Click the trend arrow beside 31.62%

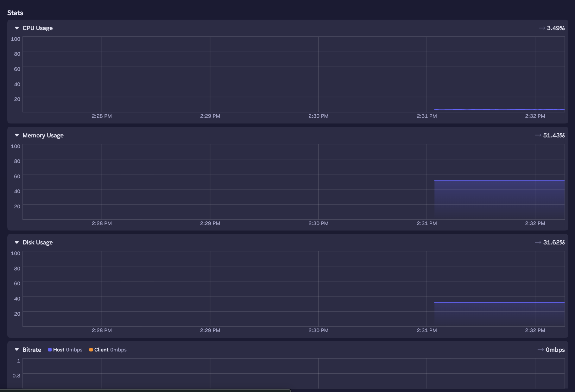point(538,243)
